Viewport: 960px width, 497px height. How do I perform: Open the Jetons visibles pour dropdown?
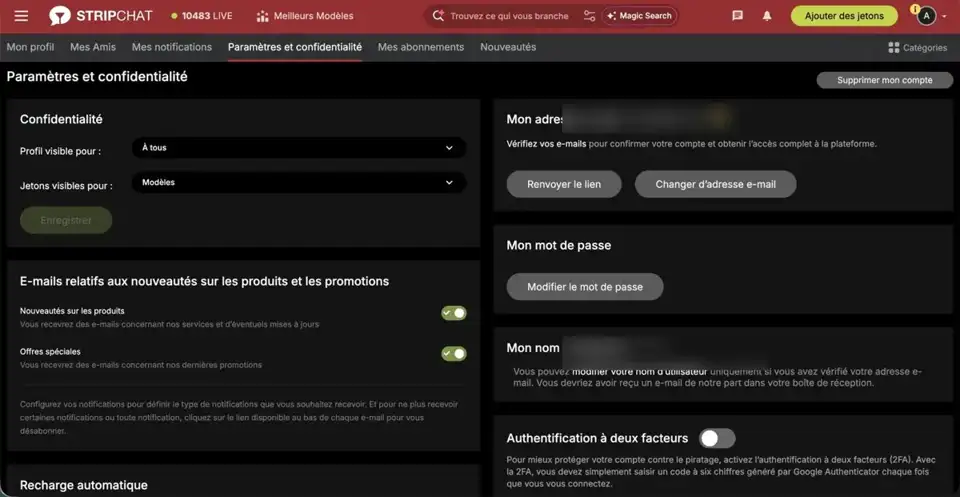tap(299, 183)
